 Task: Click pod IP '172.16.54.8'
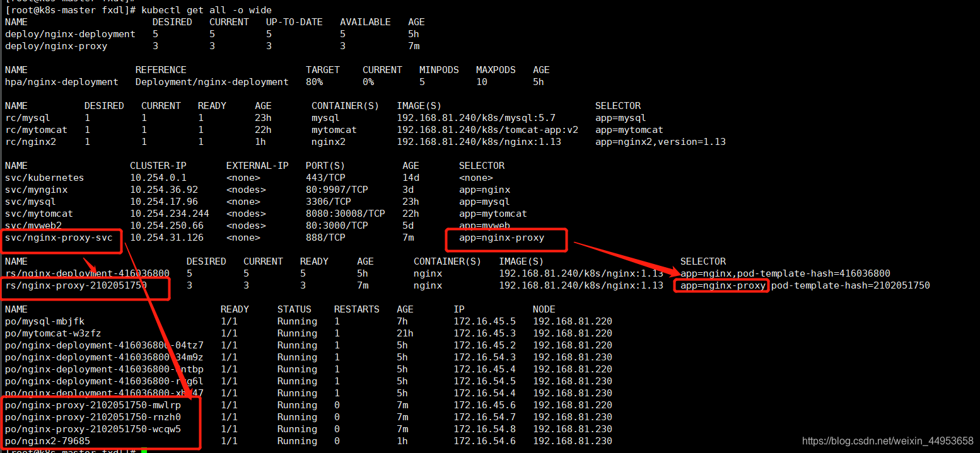484,429
